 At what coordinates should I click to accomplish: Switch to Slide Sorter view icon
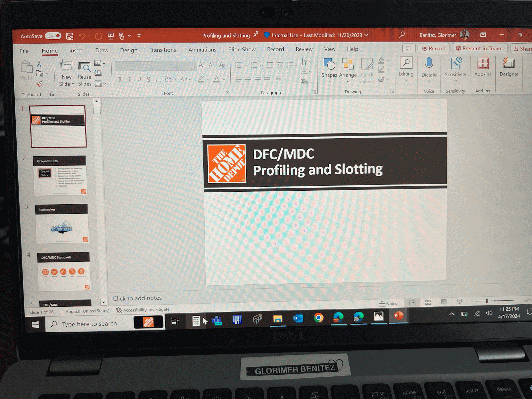pos(428,302)
